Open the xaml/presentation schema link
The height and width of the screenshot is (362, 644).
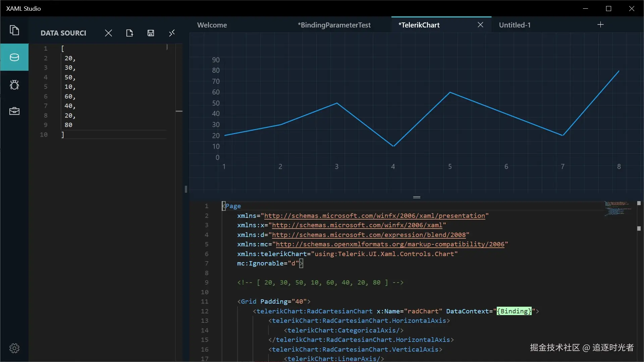[374, 216]
